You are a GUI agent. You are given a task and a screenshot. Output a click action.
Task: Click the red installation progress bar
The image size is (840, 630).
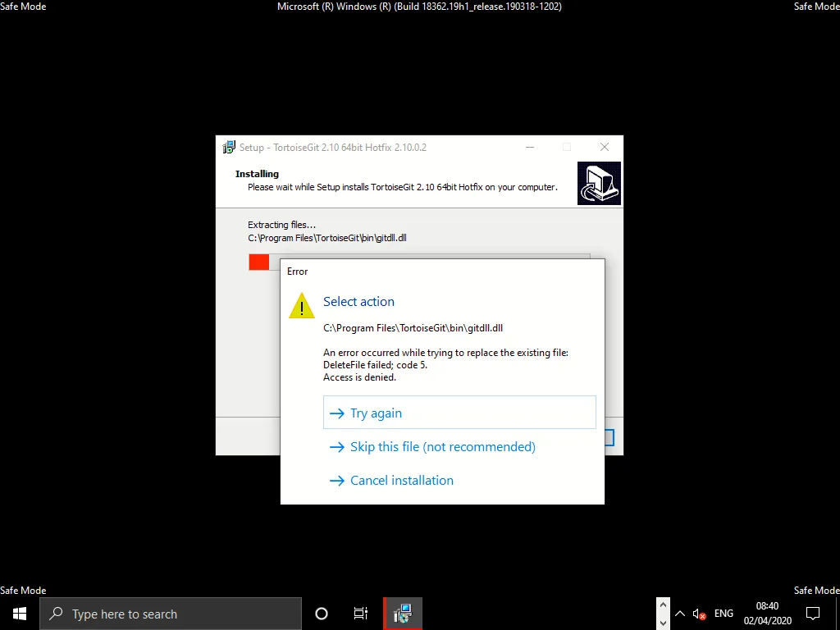pyautogui.click(x=258, y=262)
